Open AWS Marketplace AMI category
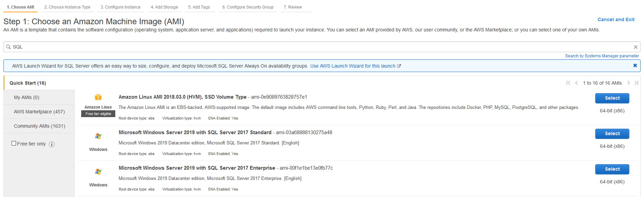 [39, 112]
